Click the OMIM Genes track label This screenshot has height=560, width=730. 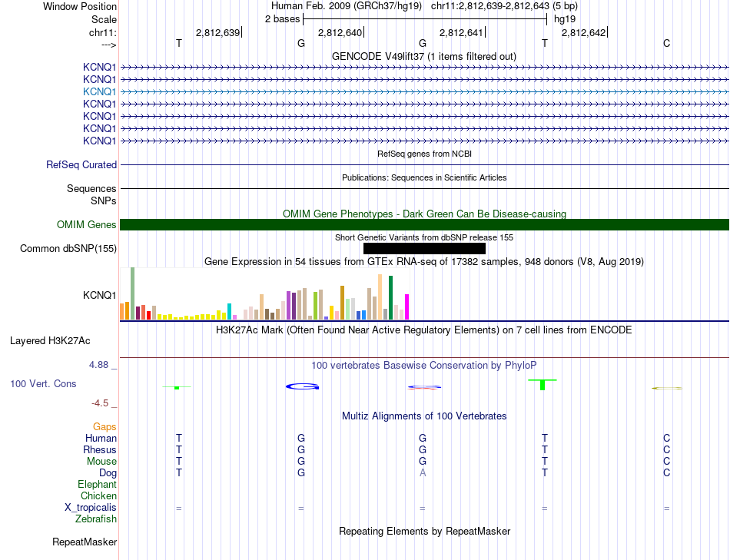click(87, 225)
